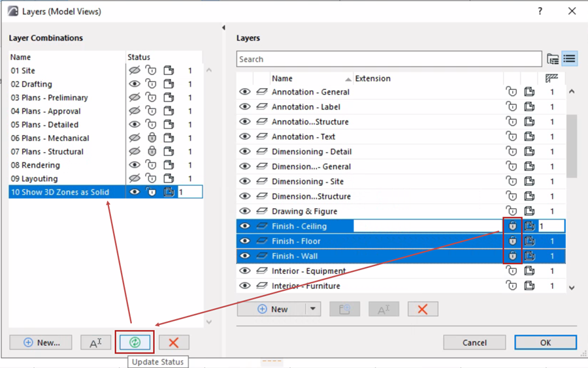
Task: Click the Layers list scrollbar thumb
Action: tap(572, 146)
